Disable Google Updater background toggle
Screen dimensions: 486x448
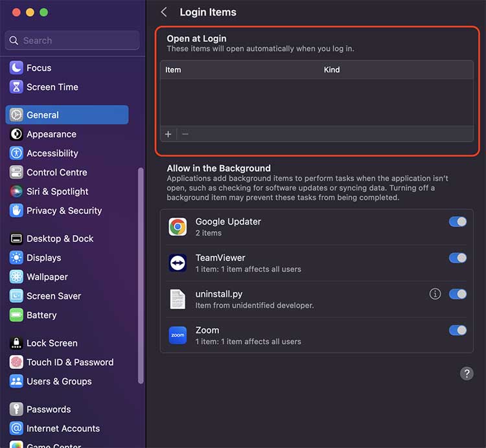coord(457,221)
